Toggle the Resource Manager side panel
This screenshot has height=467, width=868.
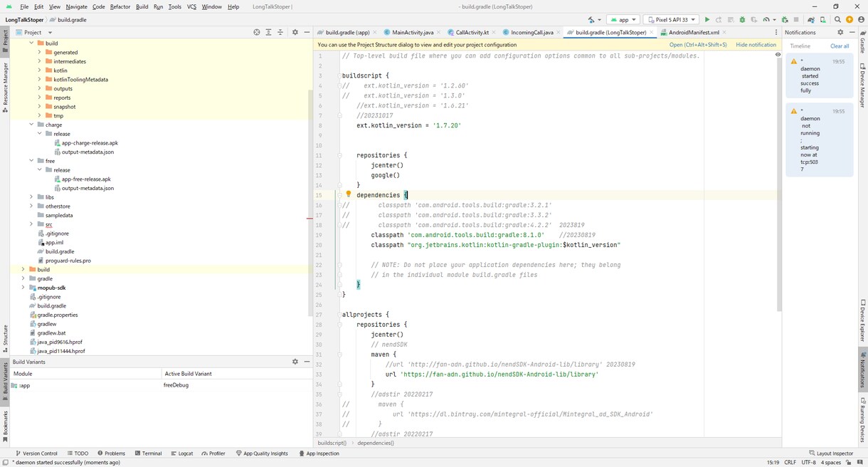click(x=5, y=88)
